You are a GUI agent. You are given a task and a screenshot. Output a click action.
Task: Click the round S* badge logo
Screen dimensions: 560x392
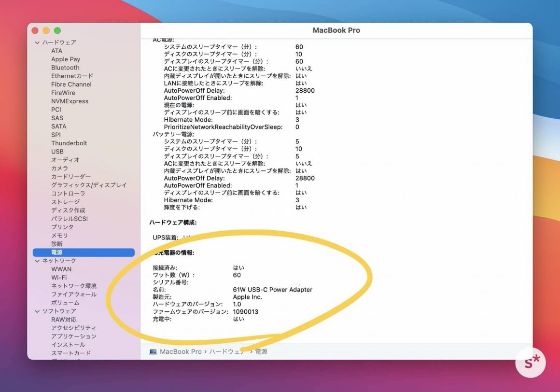(530, 362)
